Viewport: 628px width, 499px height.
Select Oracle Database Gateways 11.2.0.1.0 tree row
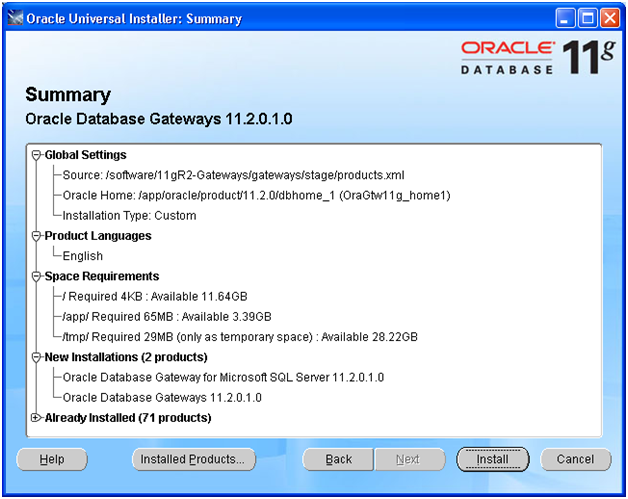(162, 398)
